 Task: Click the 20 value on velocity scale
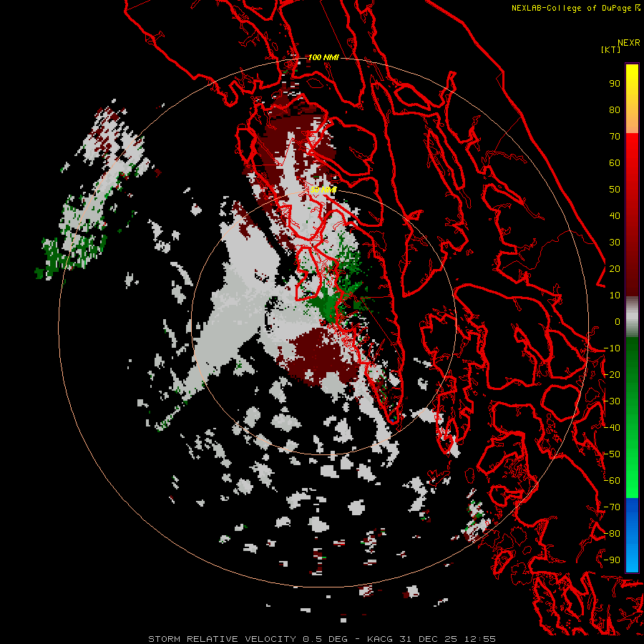coord(615,268)
